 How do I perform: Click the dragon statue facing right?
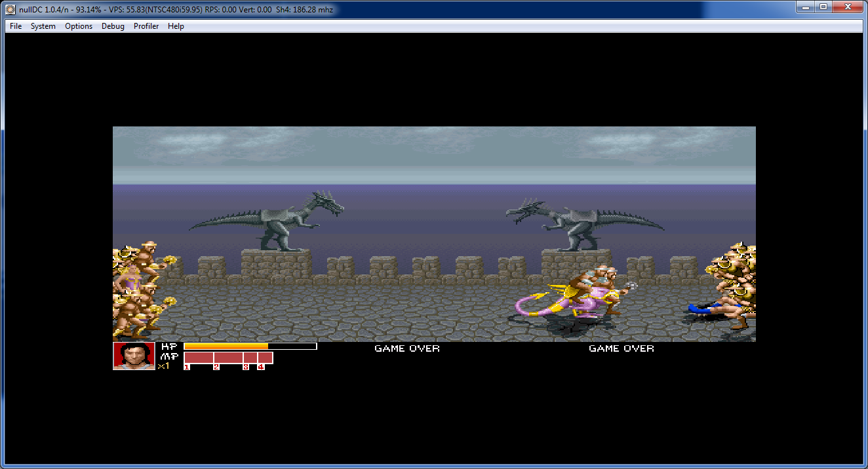coord(275,221)
